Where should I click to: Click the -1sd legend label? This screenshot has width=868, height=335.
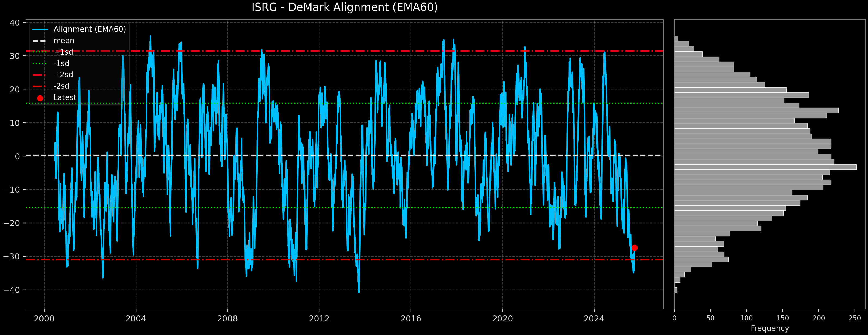coord(61,63)
